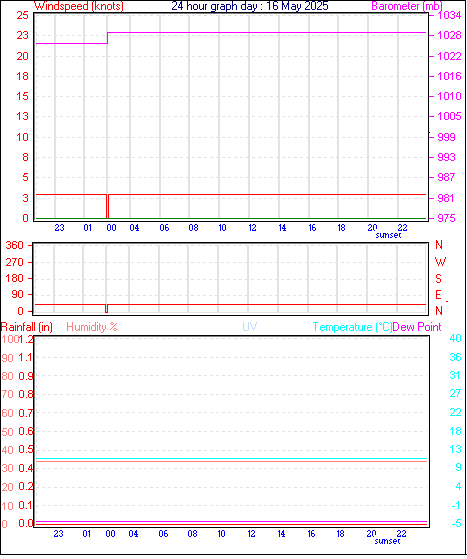Click temperature scale value 40

point(455,338)
